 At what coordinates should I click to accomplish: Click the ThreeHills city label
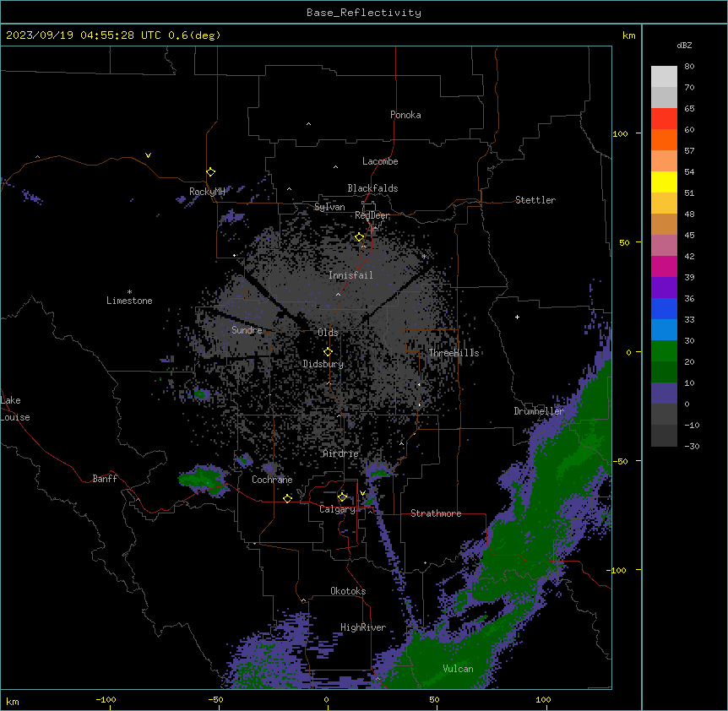tap(454, 353)
